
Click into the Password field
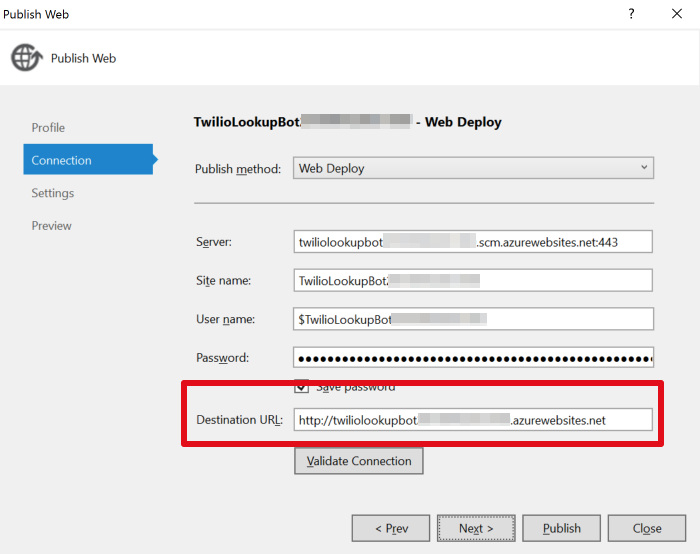[473, 358]
